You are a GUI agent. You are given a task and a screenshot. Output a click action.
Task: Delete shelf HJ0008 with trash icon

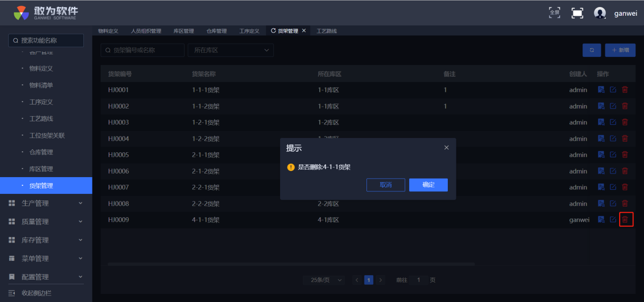625,204
